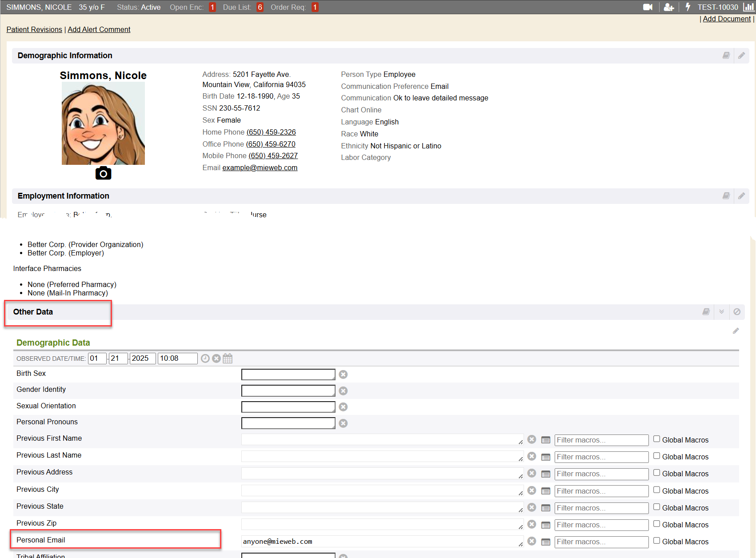
Task: Enable Global Macros for Previous First Name
Action: (x=656, y=439)
